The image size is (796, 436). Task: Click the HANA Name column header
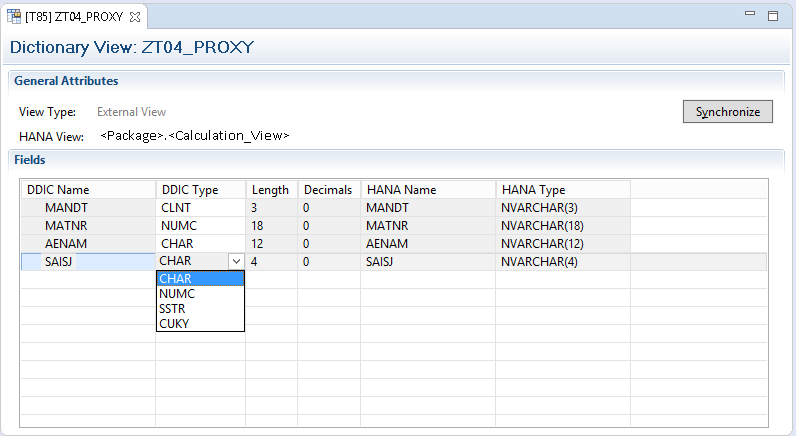tap(428, 190)
